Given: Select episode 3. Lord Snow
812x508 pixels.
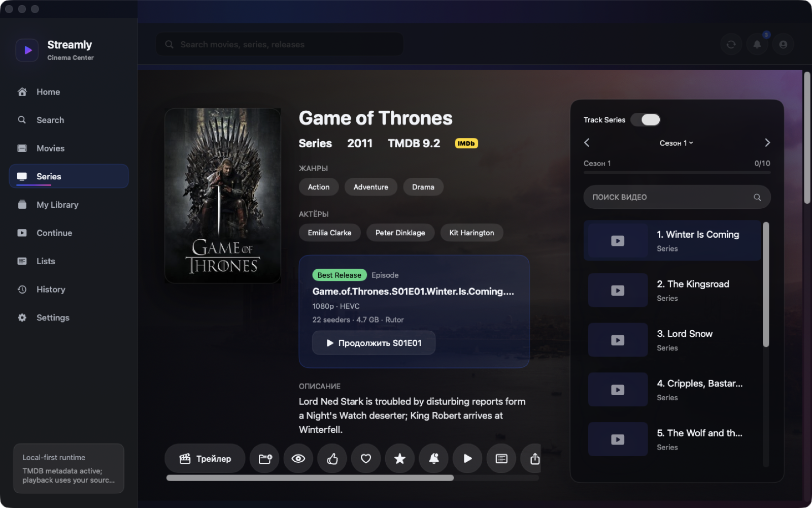Looking at the screenshot, I should coord(672,340).
